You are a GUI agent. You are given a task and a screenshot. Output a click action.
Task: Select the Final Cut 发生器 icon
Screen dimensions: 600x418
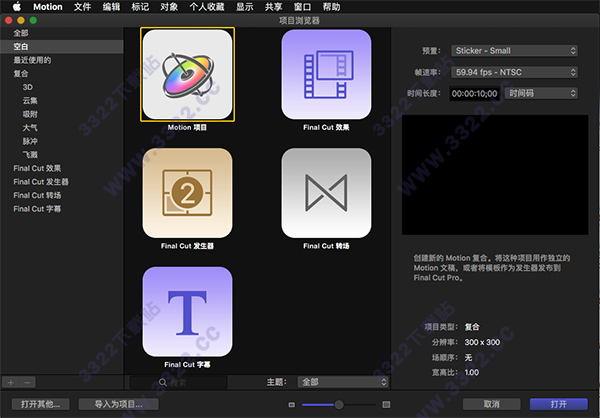[188, 193]
